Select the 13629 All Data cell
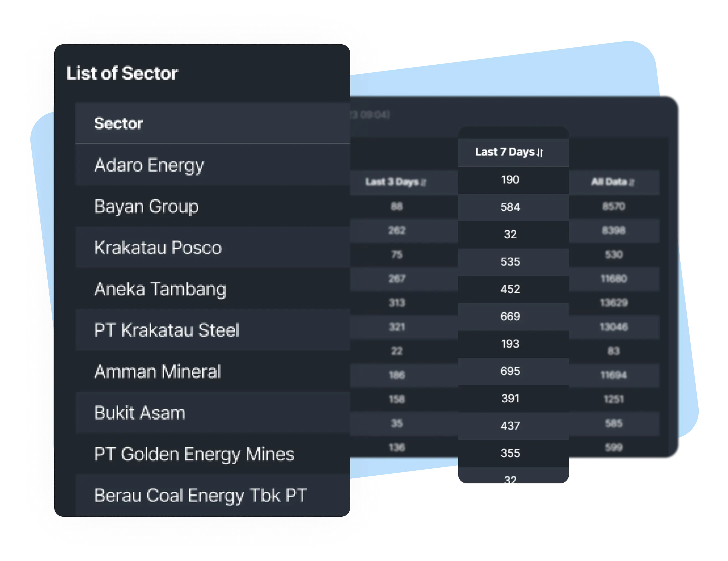This screenshot has height=561, width=728. tap(614, 303)
